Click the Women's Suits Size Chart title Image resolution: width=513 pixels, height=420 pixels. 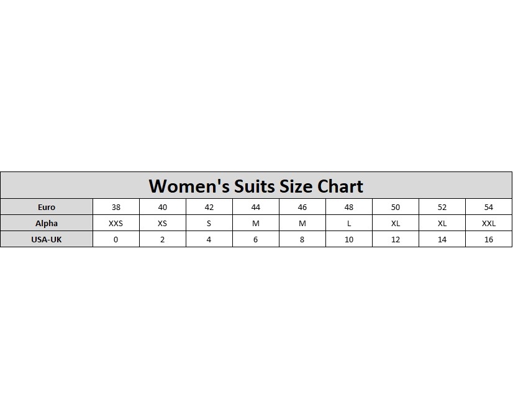[256, 186]
